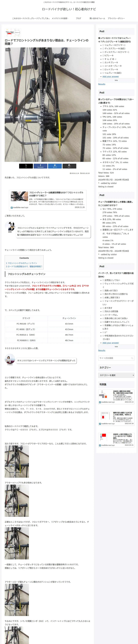Open the プライバシーポリシー menu item
The width and height of the screenshot is (138, 644).
116,18
